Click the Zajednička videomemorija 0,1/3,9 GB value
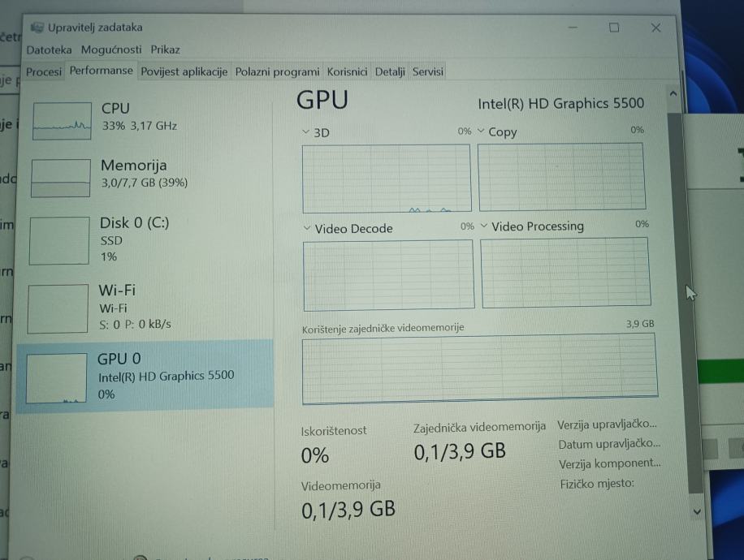This screenshot has width=744, height=560. (460, 451)
